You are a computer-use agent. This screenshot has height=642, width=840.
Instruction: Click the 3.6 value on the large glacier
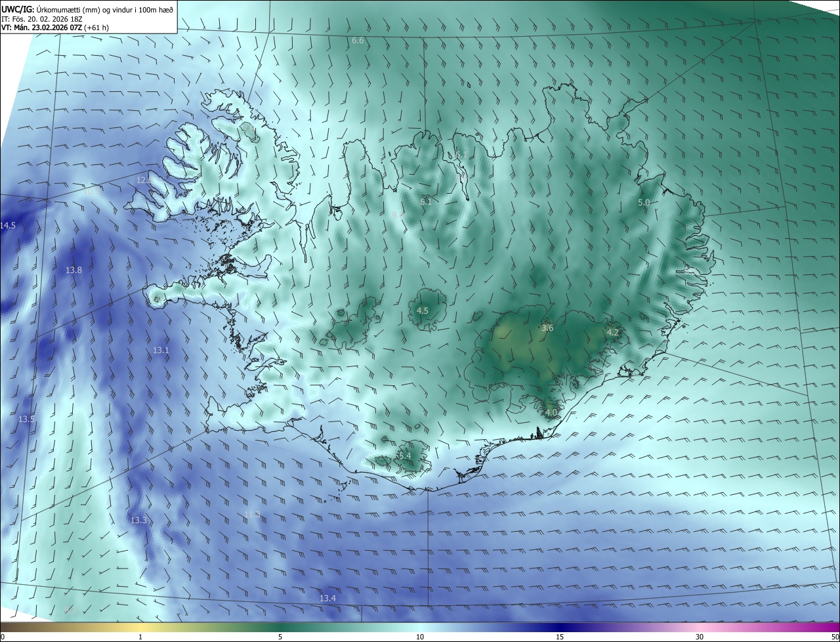(547, 328)
